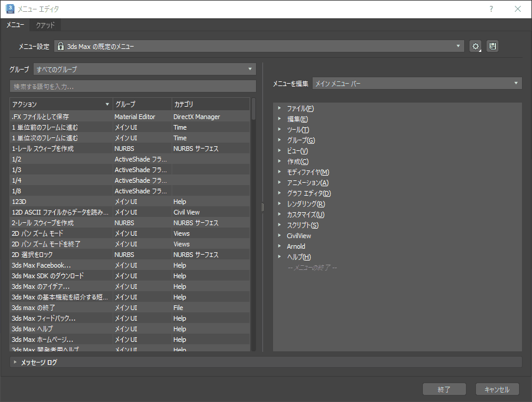Select the 123D action row

click(130, 202)
